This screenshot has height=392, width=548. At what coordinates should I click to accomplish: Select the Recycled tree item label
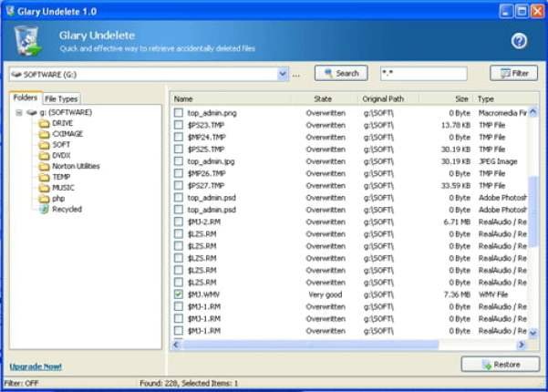(x=67, y=210)
